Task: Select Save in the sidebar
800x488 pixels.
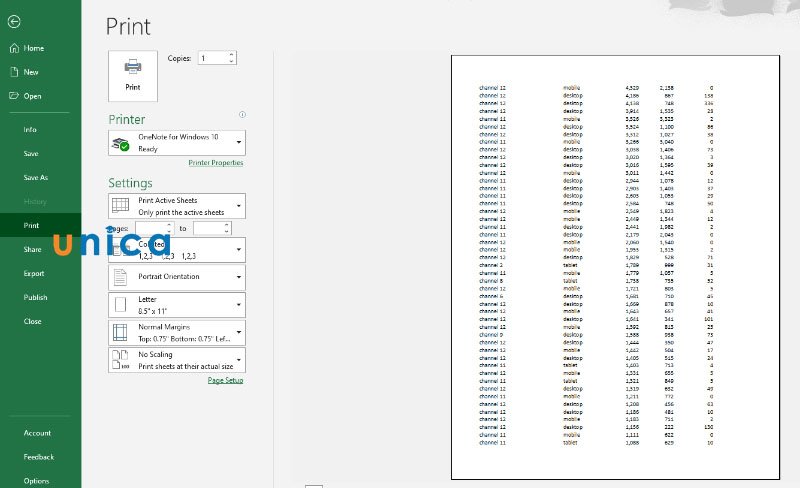Action: point(31,154)
